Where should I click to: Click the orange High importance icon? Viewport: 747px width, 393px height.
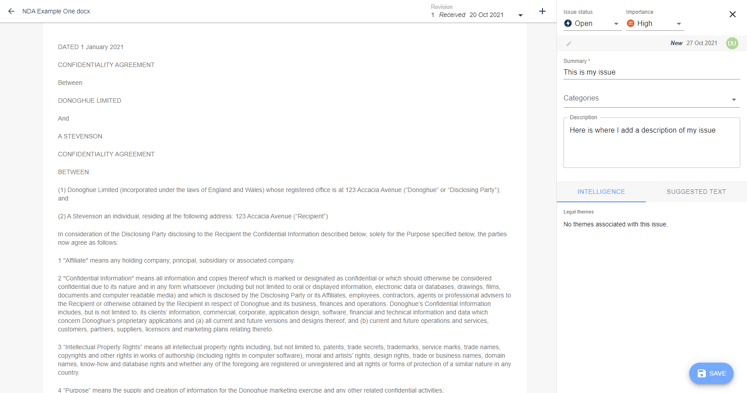(x=630, y=23)
